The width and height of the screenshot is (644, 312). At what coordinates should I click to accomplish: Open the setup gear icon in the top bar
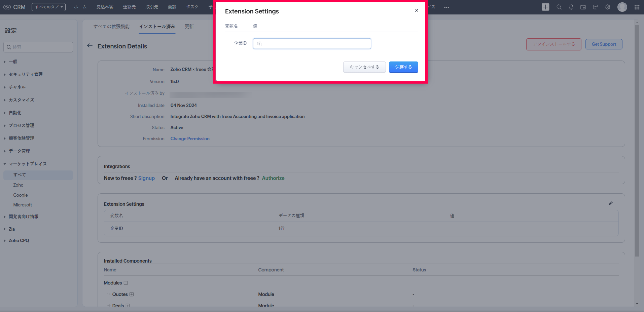(608, 7)
